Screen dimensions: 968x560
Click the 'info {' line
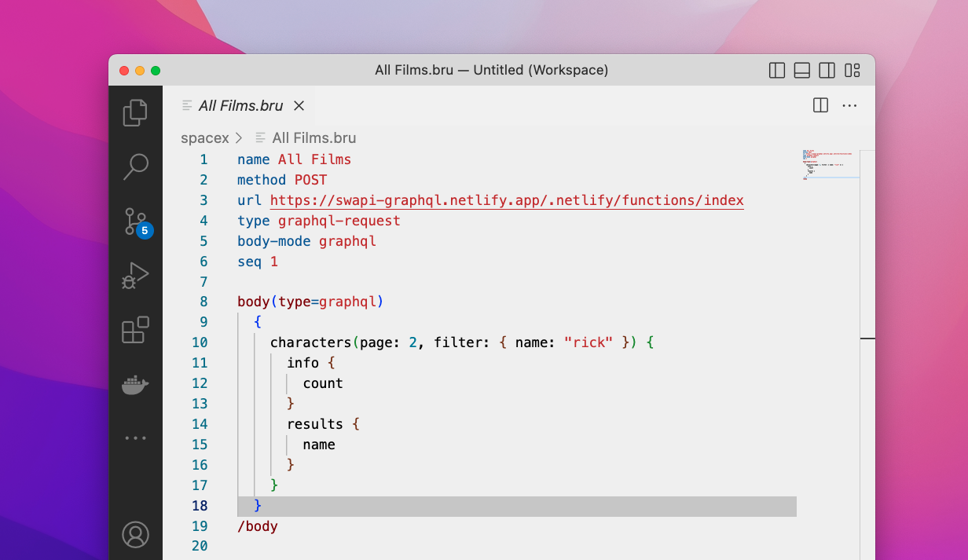click(310, 363)
